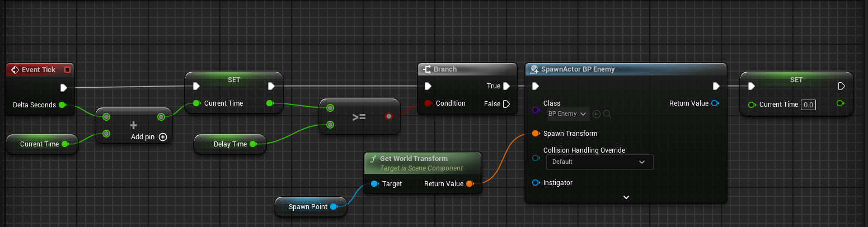Image resolution: width=868 pixels, height=227 pixels.
Task: Click the SpawnActor Return Value pin
Action: pyautogui.click(x=715, y=103)
